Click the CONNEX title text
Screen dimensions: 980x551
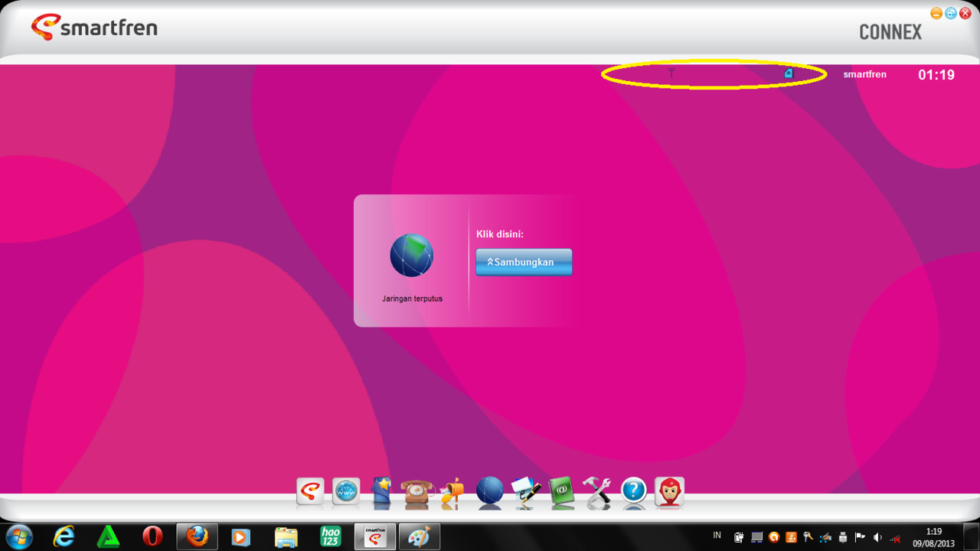(890, 32)
